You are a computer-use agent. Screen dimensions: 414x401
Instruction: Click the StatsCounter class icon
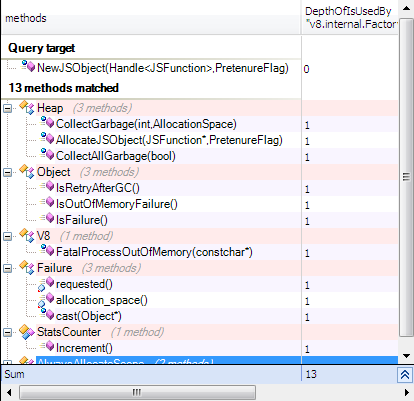[27, 331]
